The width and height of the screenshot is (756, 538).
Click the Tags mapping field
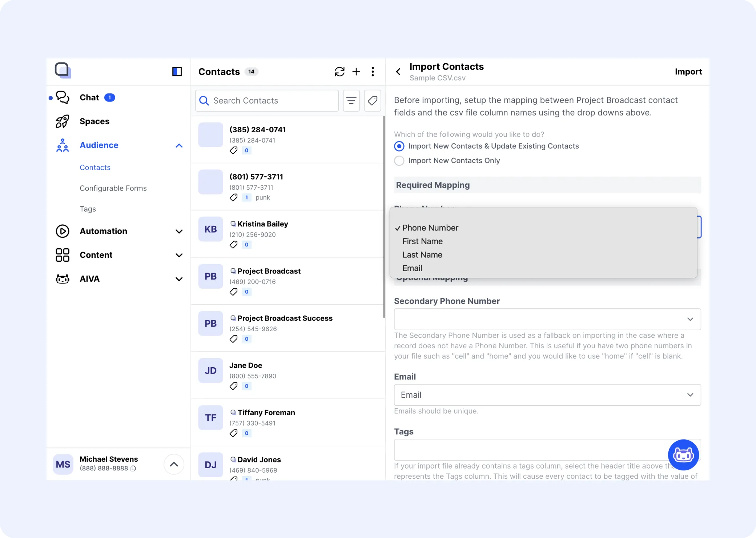pyautogui.click(x=547, y=450)
